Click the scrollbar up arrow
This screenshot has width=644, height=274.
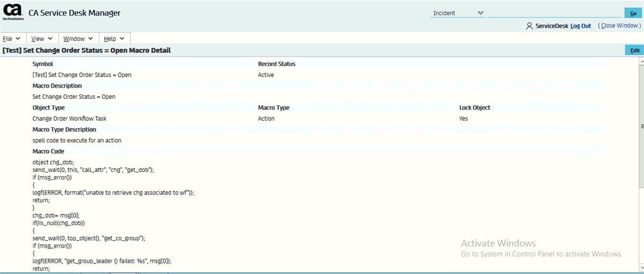coord(641,61)
